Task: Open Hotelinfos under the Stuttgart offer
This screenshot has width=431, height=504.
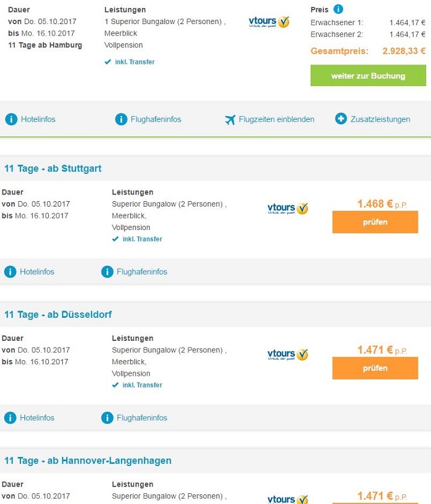Action: (37, 272)
